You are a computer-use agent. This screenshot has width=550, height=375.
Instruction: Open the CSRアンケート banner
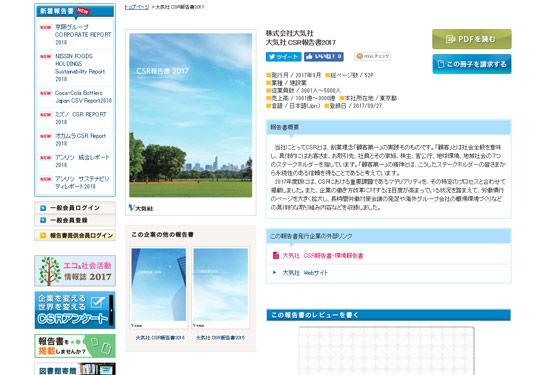click(x=75, y=310)
